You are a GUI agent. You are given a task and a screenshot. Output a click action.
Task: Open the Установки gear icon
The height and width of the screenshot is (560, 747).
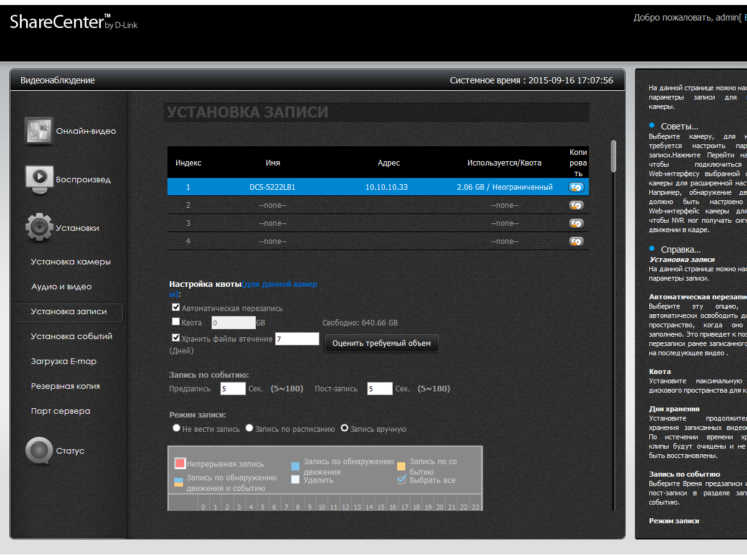point(39,228)
